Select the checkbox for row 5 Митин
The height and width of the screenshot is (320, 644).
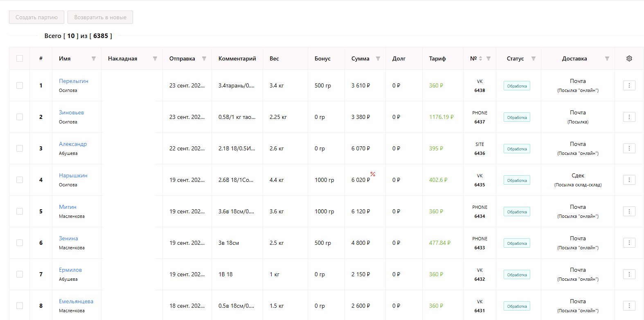click(20, 211)
